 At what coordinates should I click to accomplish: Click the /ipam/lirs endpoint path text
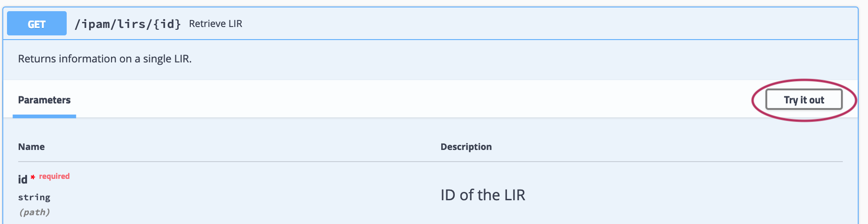(111, 24)
